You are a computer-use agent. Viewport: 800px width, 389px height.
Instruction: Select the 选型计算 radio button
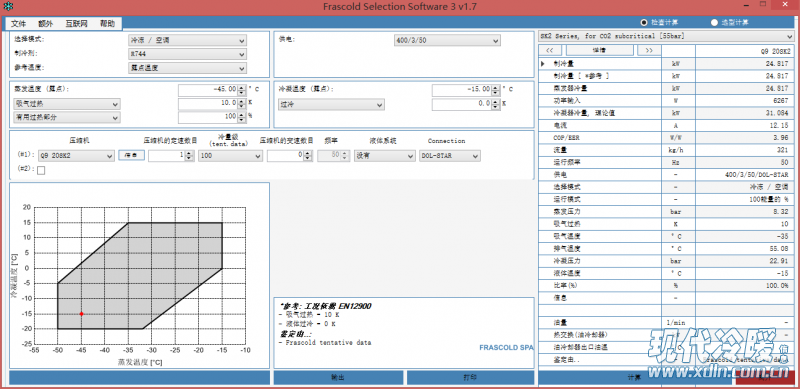tap(714, 22)
